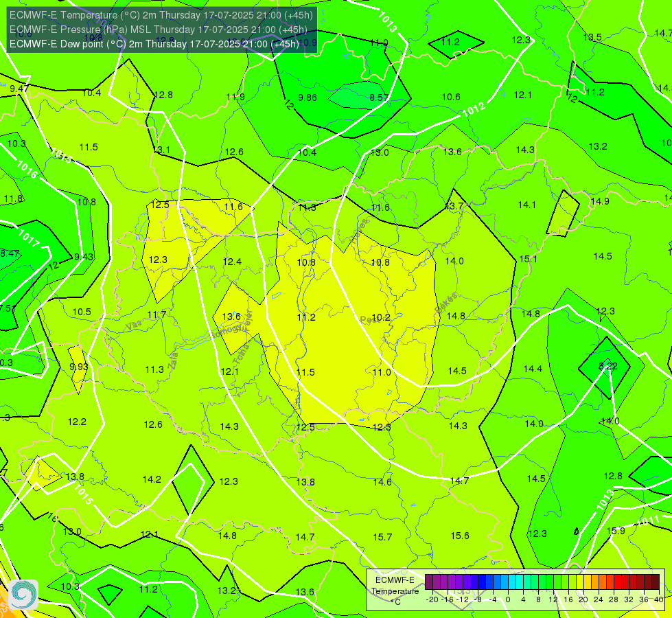Screen dimensions: 672x618
Task: Click the 15.9 dew point value
Action: click(x=616, y=531)
